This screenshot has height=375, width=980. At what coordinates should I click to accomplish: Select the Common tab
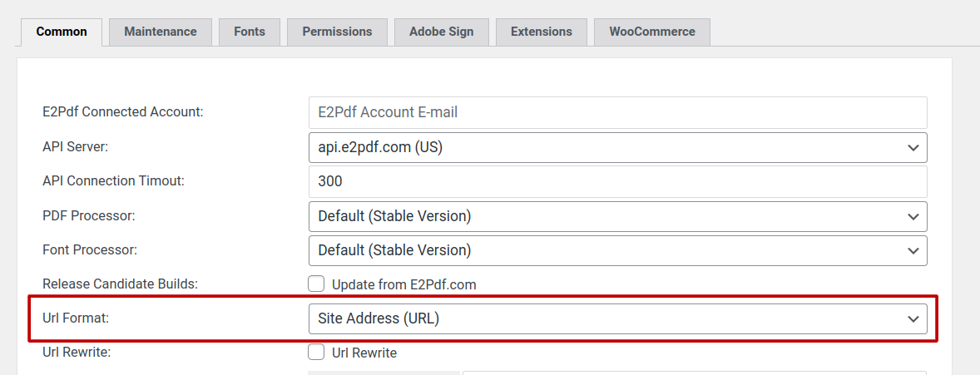pos(62,32)
